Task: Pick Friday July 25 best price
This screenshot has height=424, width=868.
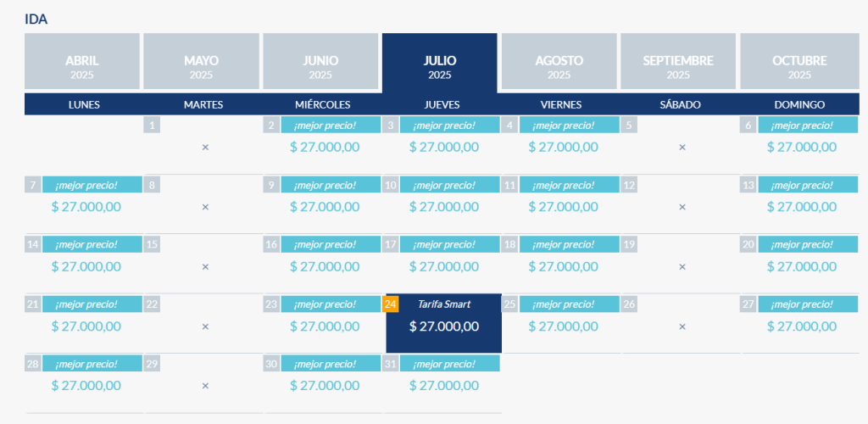Action: click(x=563, y=326)
